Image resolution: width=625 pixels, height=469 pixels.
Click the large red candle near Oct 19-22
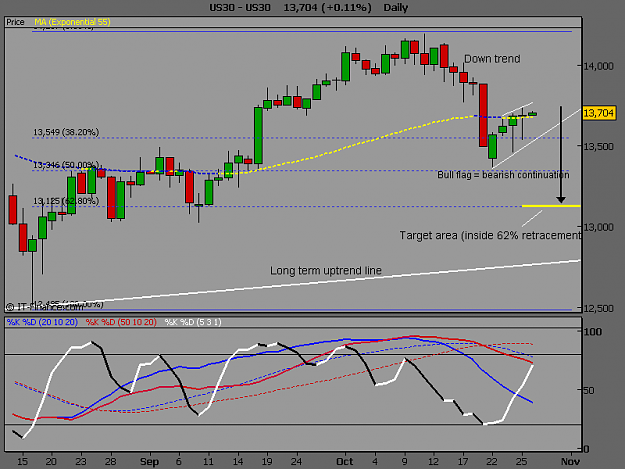(483, 115)
